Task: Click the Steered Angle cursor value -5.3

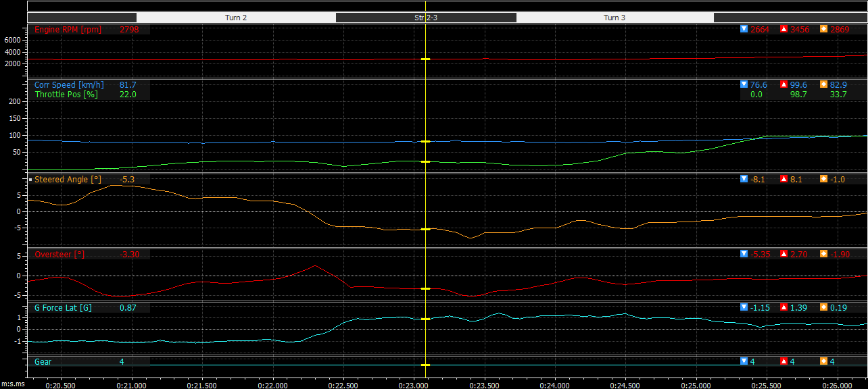Action: (127, 180)
